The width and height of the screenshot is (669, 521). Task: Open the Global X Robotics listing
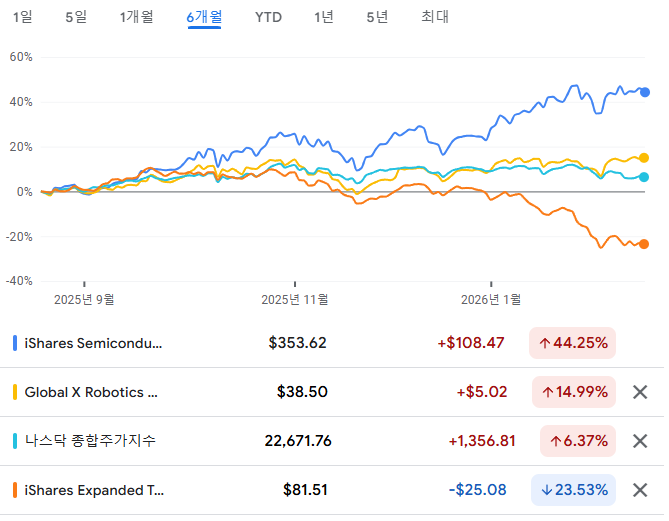pyautogui.click(x=91, y=392)
